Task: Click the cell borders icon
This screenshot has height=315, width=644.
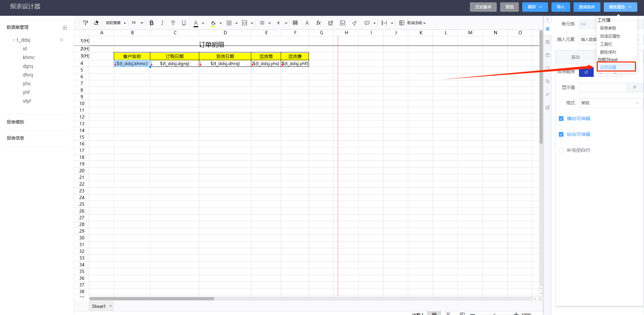Action: (x=229, y=23)
